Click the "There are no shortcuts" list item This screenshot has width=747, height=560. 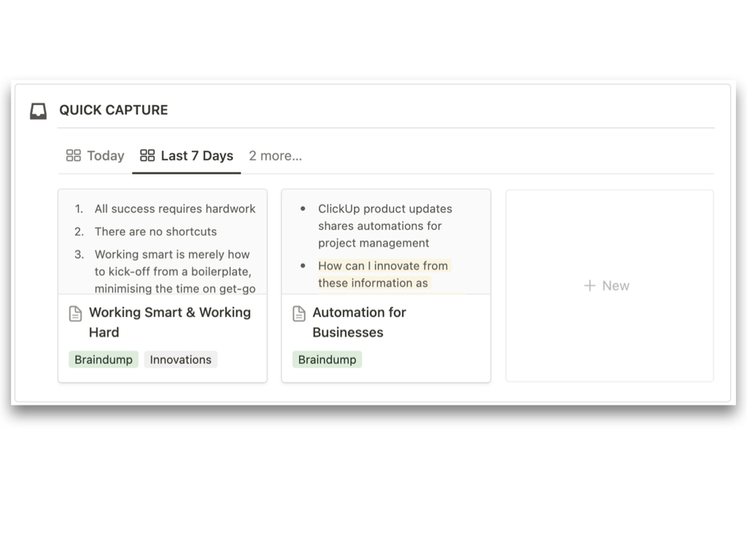(155, 231)
